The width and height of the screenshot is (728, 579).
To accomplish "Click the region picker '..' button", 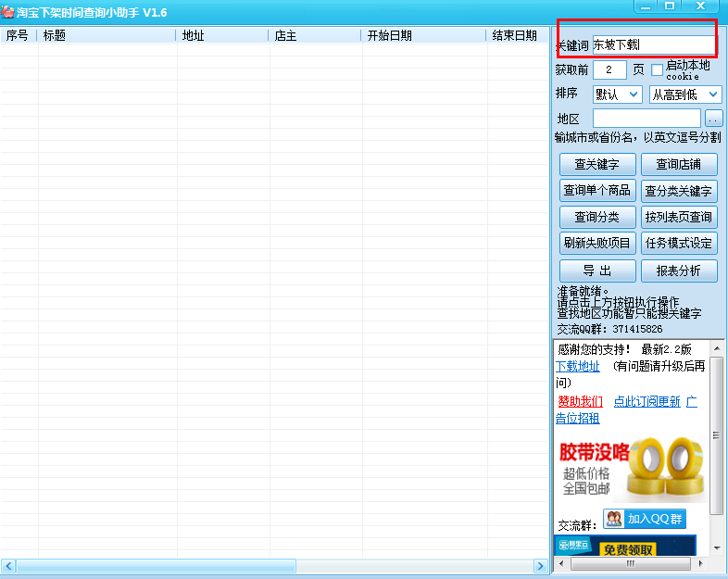I will coord(713,119).
